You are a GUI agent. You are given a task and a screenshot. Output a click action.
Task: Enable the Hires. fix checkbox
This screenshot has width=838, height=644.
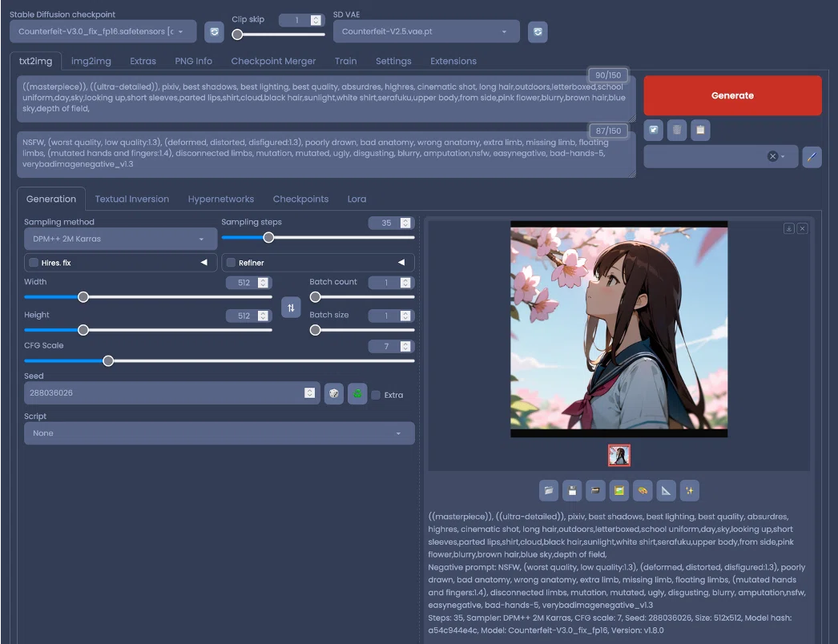click(34, 263)
